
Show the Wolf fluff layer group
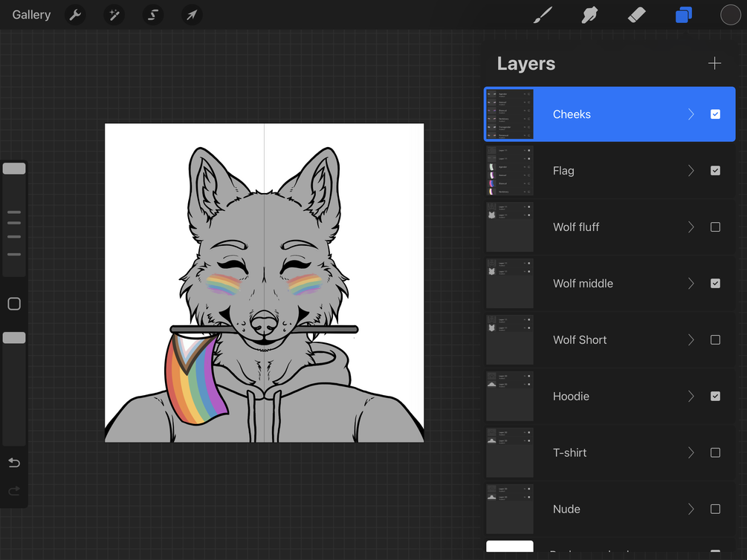(715, 227)
